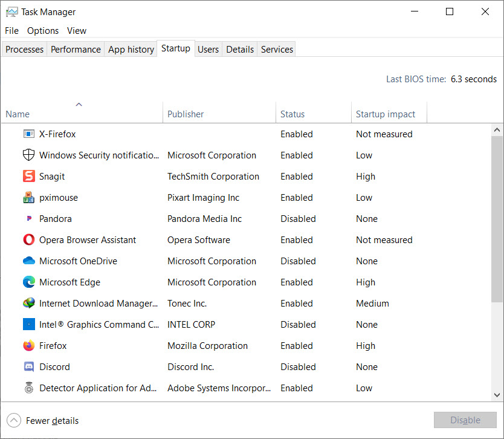Screen dimensions: 504x439
Task: Switch to the Users tab
Action: click(208, 49)
